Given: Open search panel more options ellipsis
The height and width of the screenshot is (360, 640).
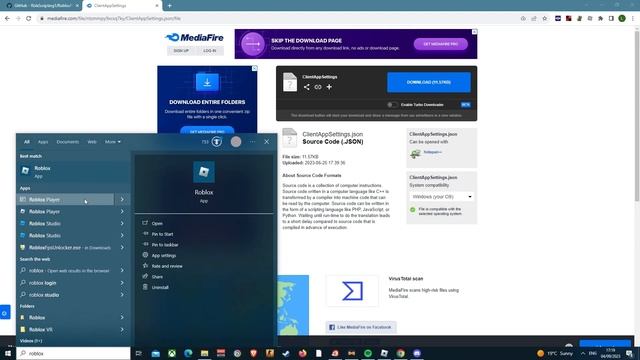Looking at the screenshot, I should pyautogui.click(x=253, y=142).
